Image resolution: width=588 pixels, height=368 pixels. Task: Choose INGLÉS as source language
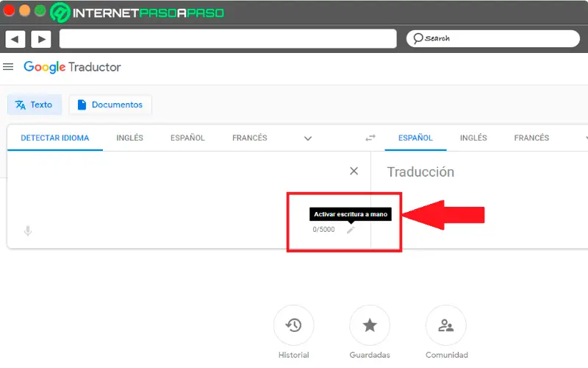[130, 138]
